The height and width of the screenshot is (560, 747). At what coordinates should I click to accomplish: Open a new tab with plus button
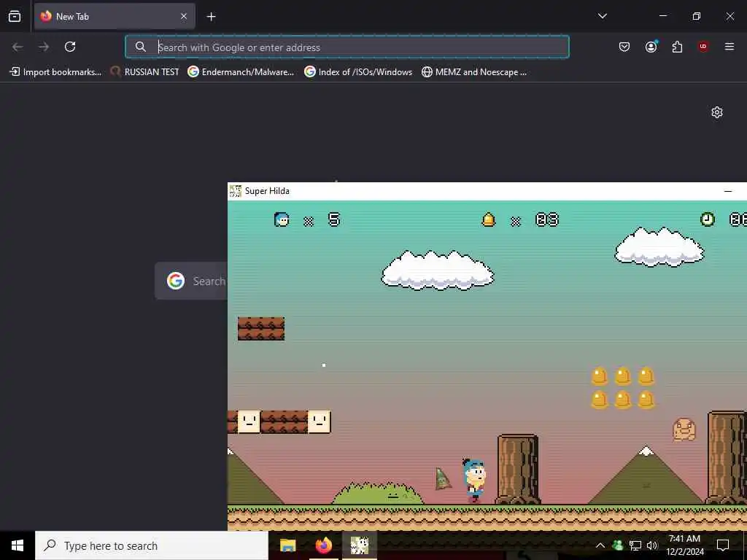point(211,17)
